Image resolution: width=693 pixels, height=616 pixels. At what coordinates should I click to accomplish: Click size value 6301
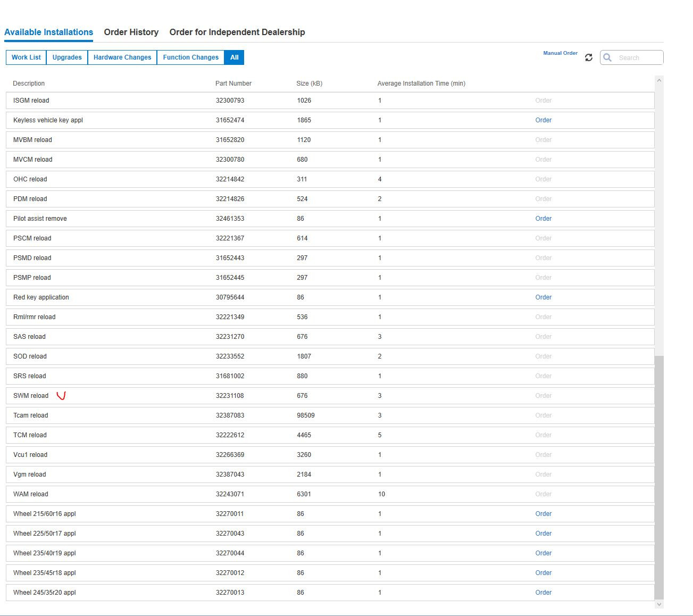(x=304, y=494)
